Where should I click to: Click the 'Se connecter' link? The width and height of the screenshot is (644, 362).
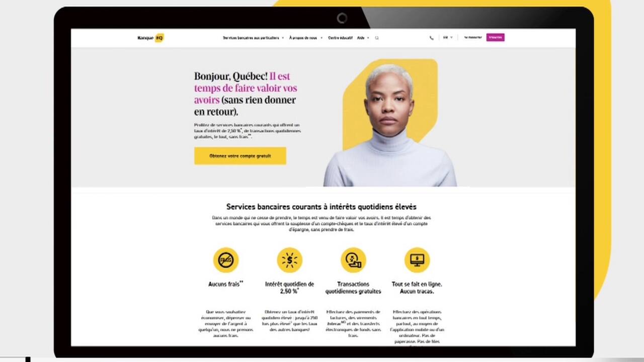pos(473,37)
